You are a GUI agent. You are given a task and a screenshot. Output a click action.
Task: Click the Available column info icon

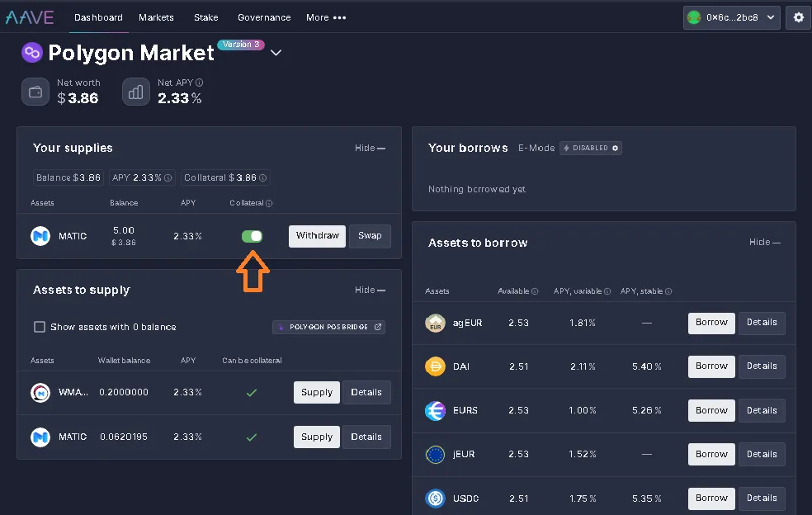tap(535, 291)
